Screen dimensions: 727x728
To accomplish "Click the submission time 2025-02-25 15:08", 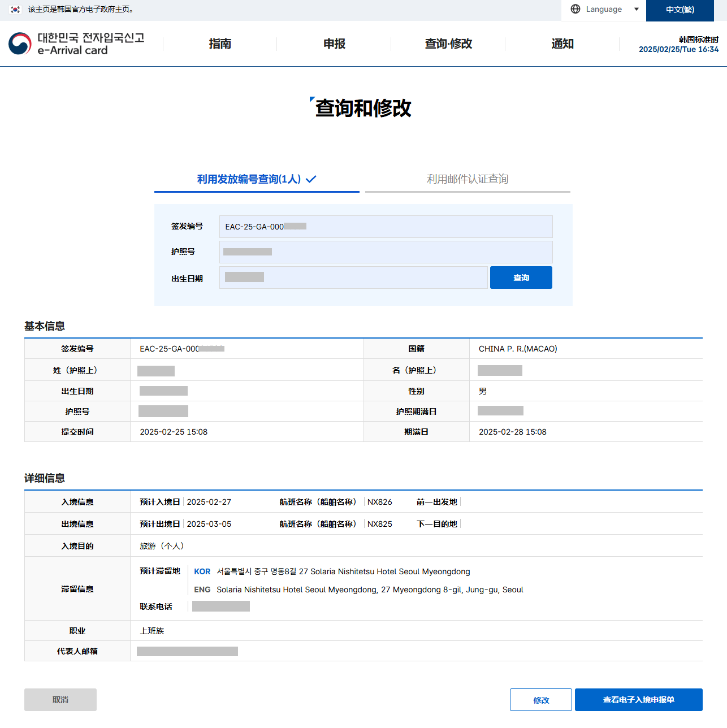I will point(174,432).
